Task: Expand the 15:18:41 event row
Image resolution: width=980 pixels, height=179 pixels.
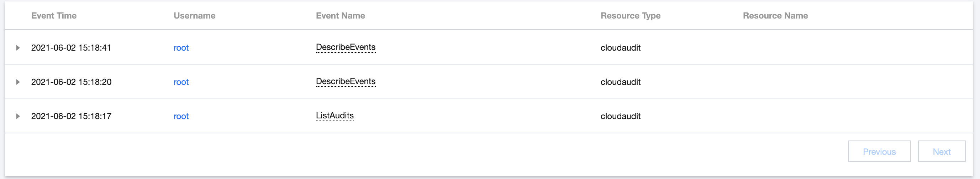Action: coord(18,48)
